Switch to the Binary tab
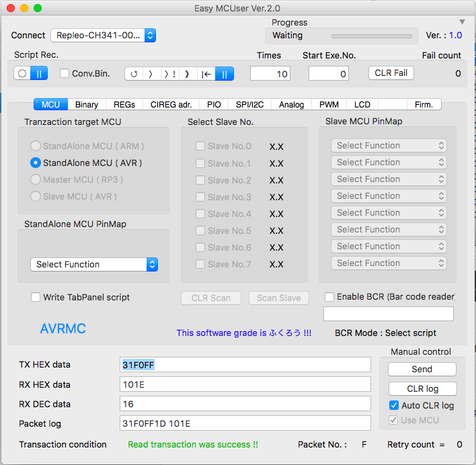 [87, 105]
